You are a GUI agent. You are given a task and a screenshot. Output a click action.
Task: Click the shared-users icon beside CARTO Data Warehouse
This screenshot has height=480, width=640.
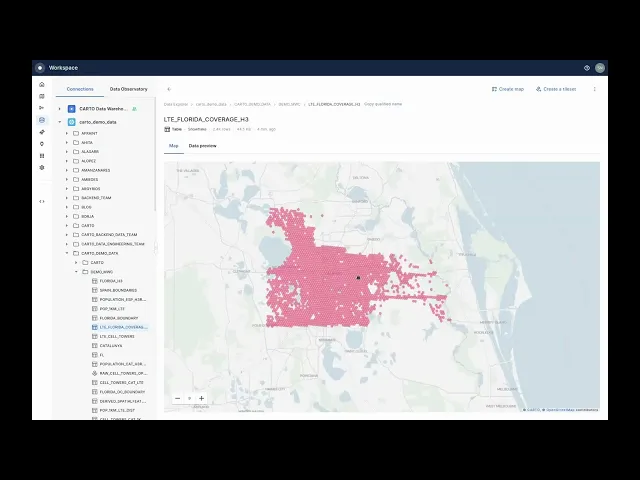134,109
